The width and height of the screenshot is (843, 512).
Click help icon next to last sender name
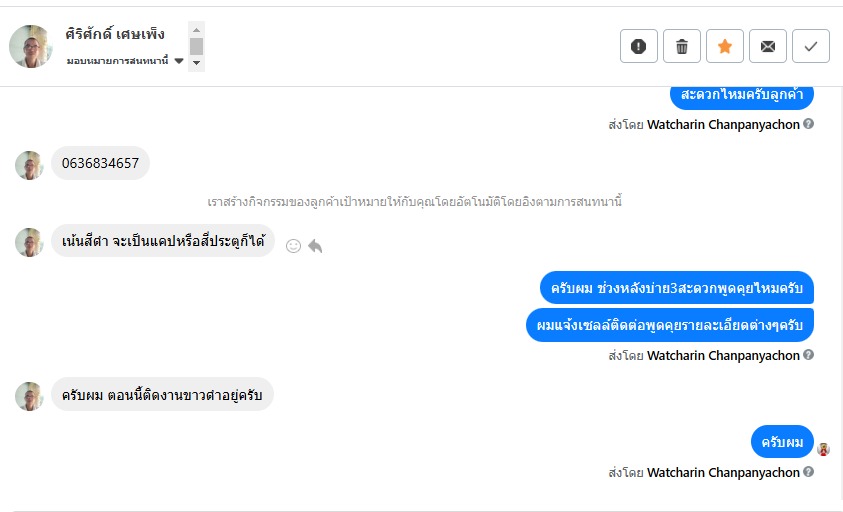(808, 472)
